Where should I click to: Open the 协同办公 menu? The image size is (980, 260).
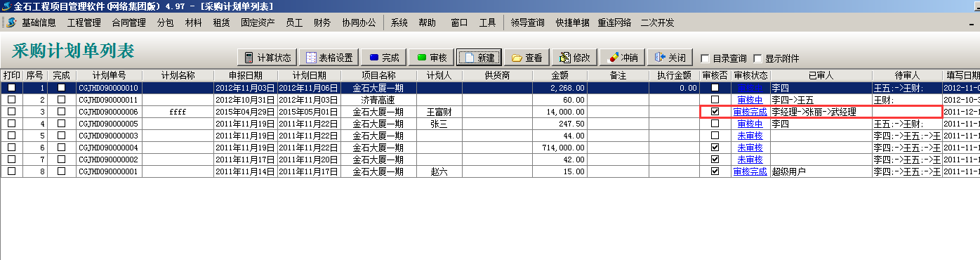click(359, 22)
